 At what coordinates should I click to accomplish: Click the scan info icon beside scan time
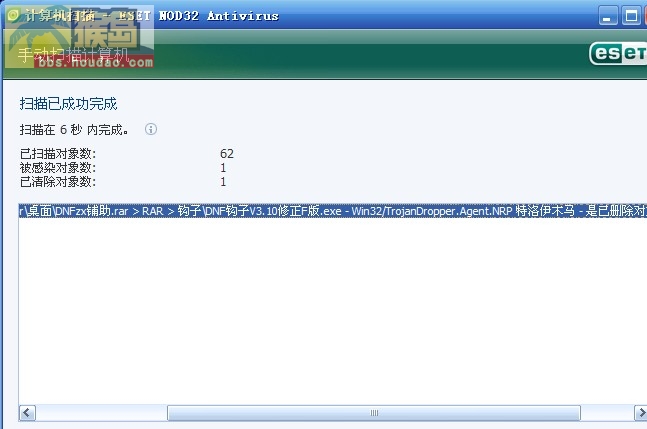click(151, 129)
